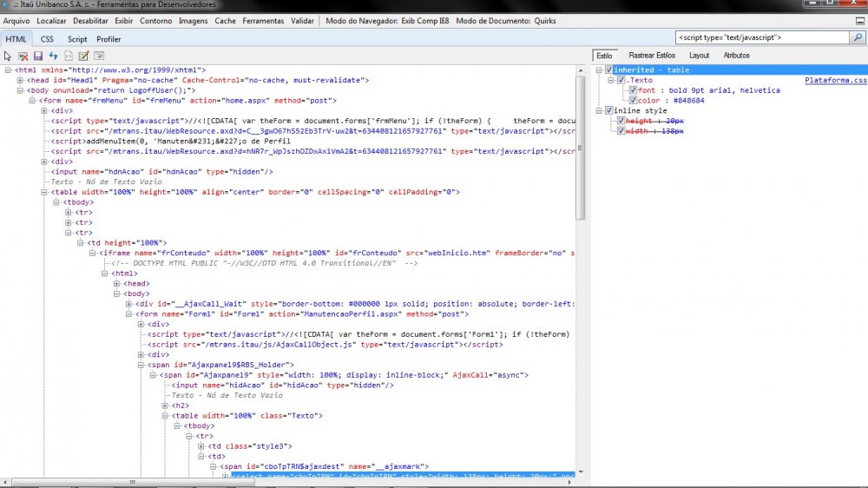Click the clear browser cache icon with red X

(x=23, y=56)
